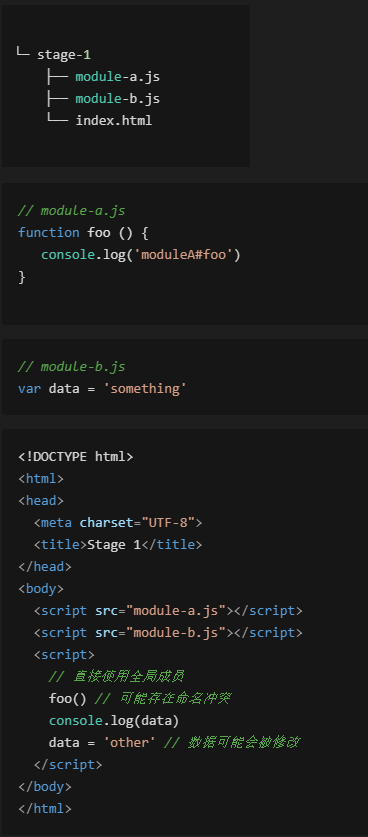Click the // module-a.js comment line
The image size is (368, 837).
coord(72,211)
